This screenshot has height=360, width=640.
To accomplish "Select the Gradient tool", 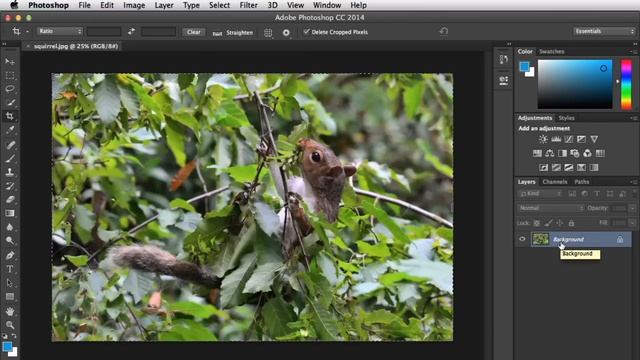I will click(10, 213).
